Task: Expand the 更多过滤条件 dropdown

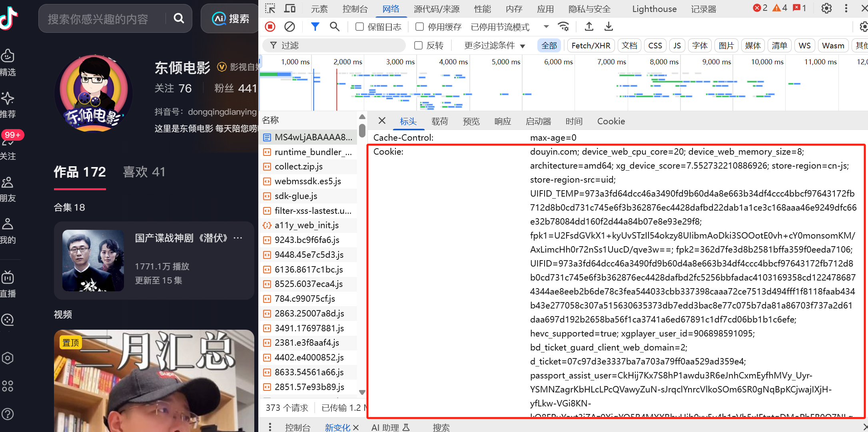Action: pos(494,46)
